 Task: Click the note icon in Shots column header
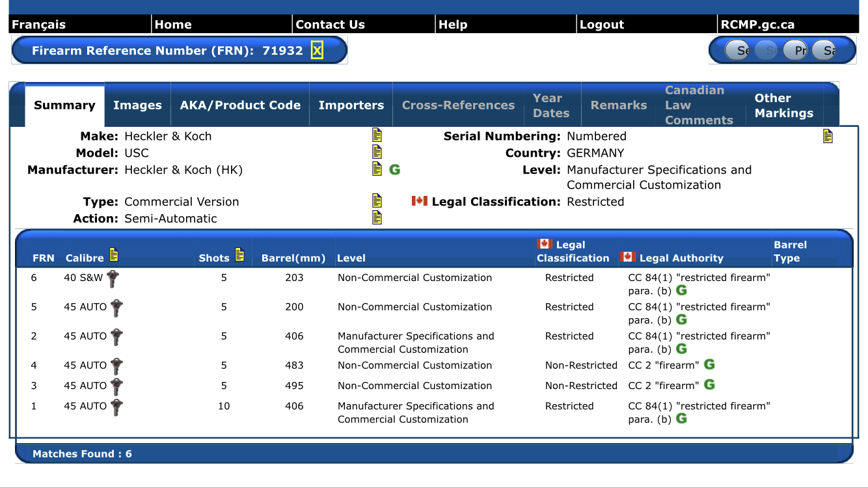pyautogui.click(x=239, y=255)
